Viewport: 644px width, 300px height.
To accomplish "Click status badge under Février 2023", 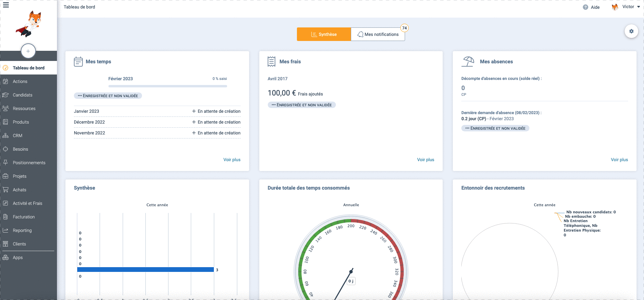I will 108,96.
